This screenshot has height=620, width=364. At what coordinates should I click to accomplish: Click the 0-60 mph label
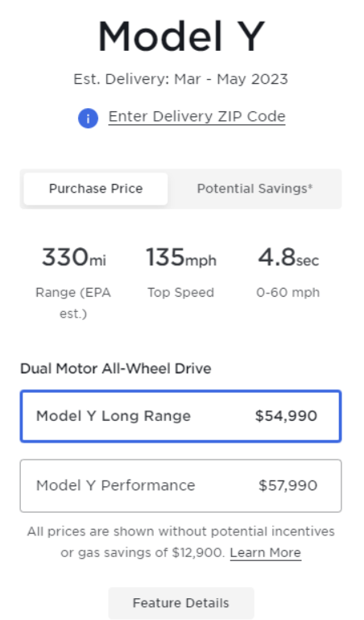pyautogui.click(x=287, y=293)
